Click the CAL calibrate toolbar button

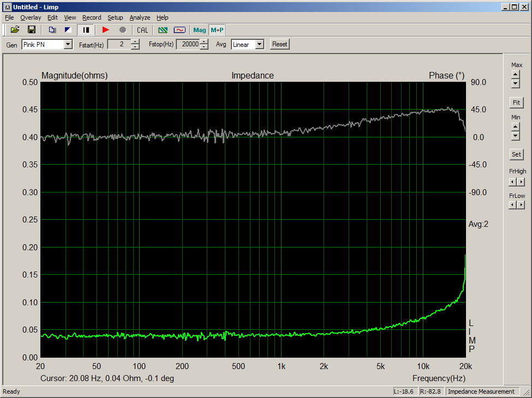tap(142, 30)
